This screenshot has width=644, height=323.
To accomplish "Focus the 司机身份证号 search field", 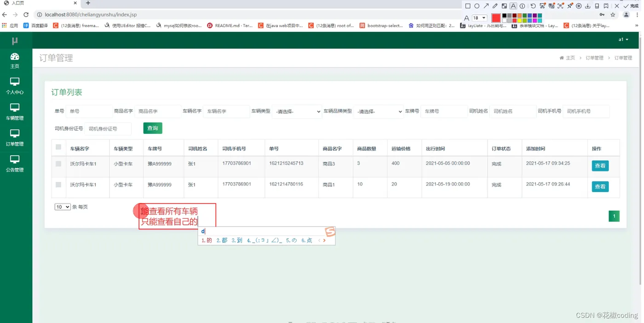I will (108, 129).
